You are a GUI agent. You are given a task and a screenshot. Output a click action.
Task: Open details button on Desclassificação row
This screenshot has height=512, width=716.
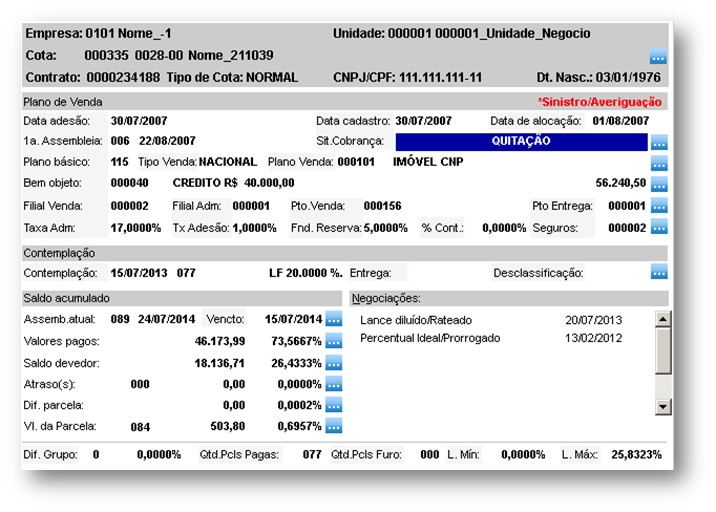click(x=659, y=272)
